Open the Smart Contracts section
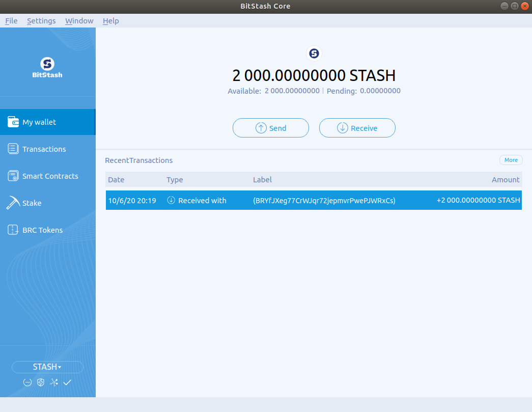The width and height of the screenshot is (532, 412). pyautogui.click(x=48, y=176)
